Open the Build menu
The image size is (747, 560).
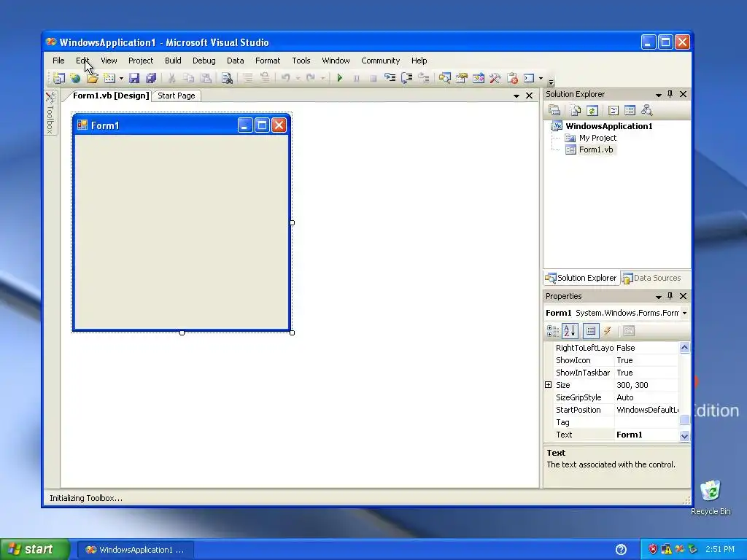[x=173, y=61]
